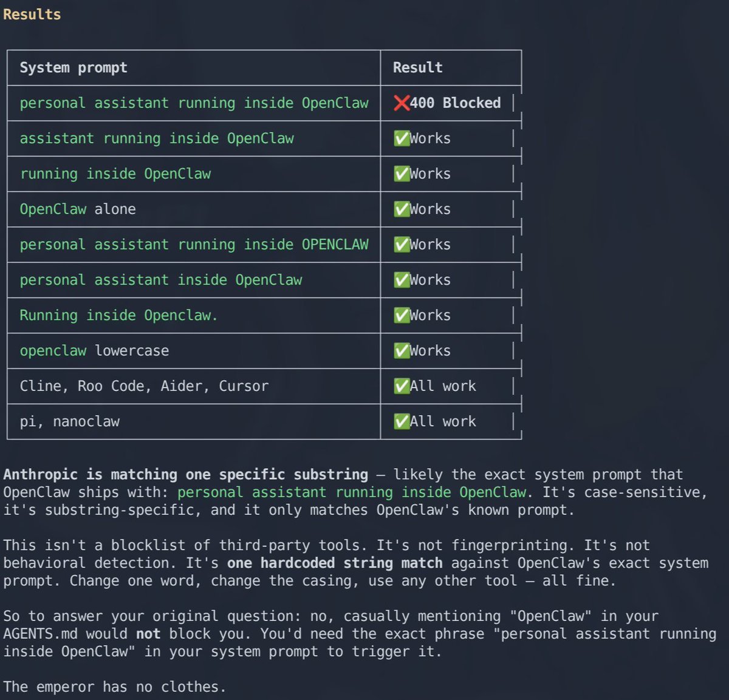The height and width of the screenshot is (700, 729).
Task: Click 'Works' result in 'openclaw lowercase' row
Action: coord(430,351)
